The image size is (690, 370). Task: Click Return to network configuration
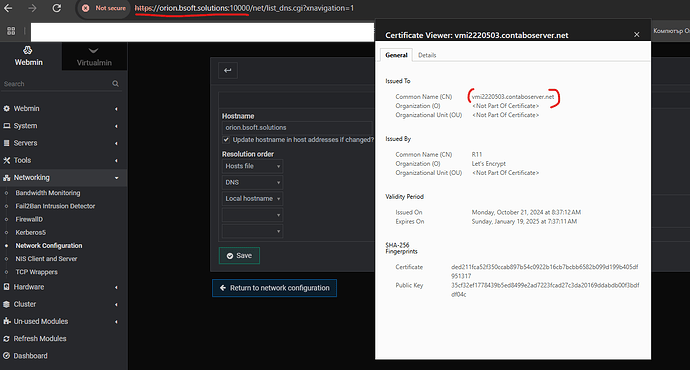pyautogui.click(x=275, y=288)
